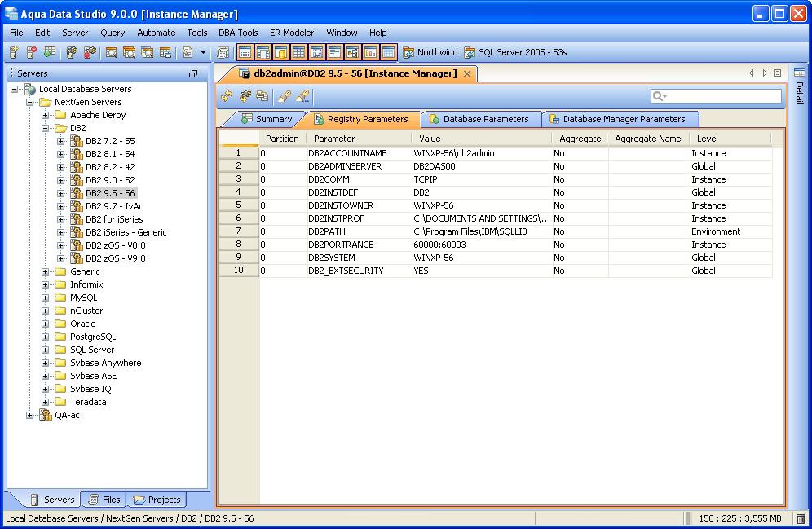This screenshot has height=529, width=812.
Task: Select the Sybase Anywhere folder
Action: coord(106,363)
